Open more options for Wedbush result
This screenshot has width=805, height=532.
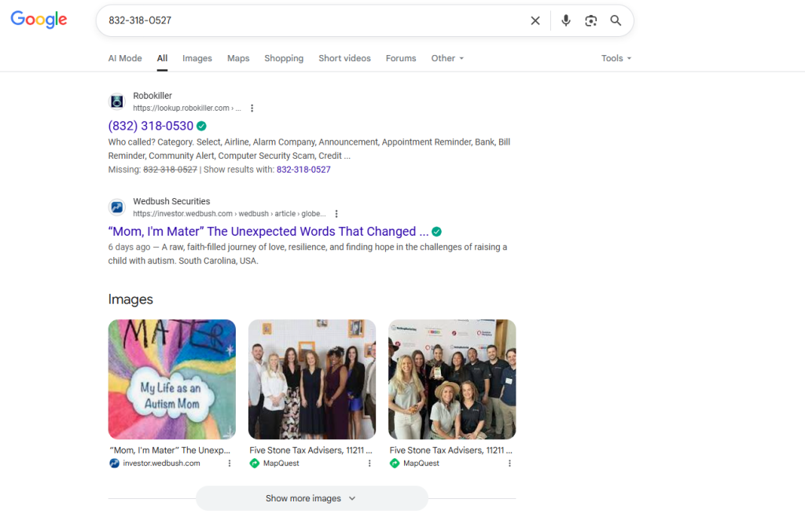[x=336, y=214]
